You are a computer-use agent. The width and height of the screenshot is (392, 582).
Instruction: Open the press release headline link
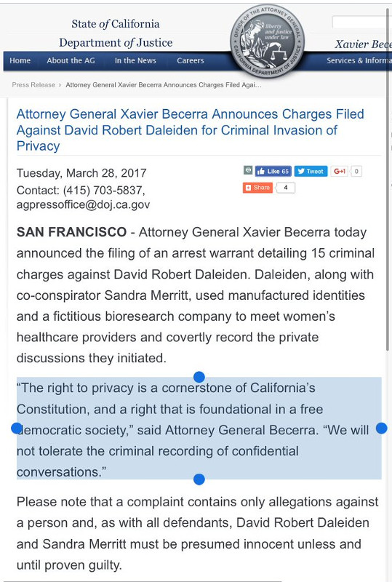190,130
